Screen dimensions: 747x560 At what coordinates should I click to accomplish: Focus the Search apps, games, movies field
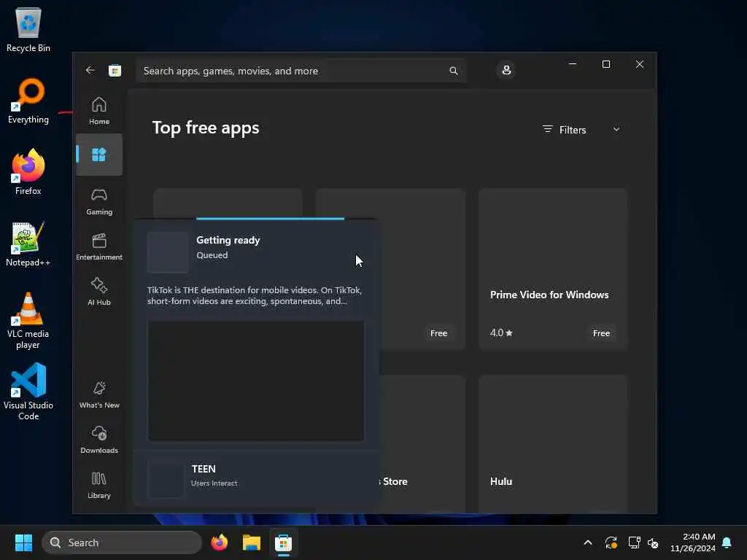(x=301, y=71)
